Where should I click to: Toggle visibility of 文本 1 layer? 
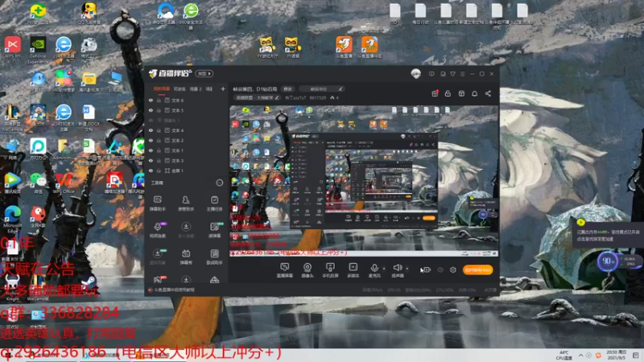tap(151, 150)
